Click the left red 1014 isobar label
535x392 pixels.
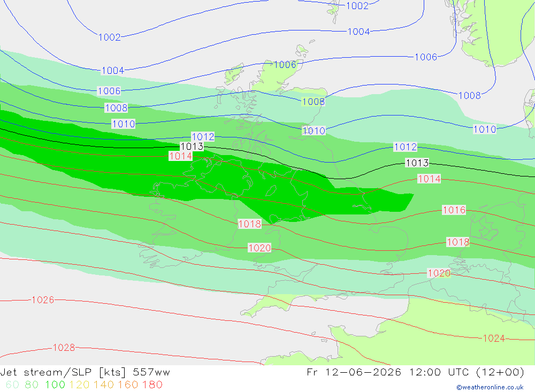180,156
